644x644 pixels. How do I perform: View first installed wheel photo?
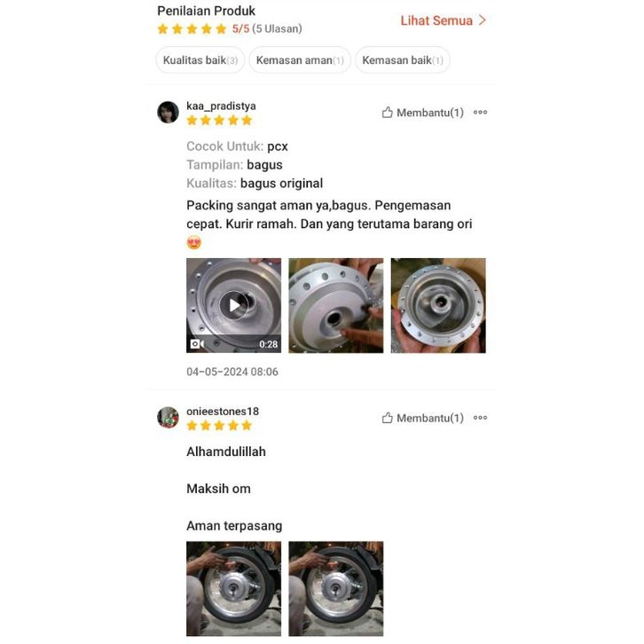pos(233,588)
